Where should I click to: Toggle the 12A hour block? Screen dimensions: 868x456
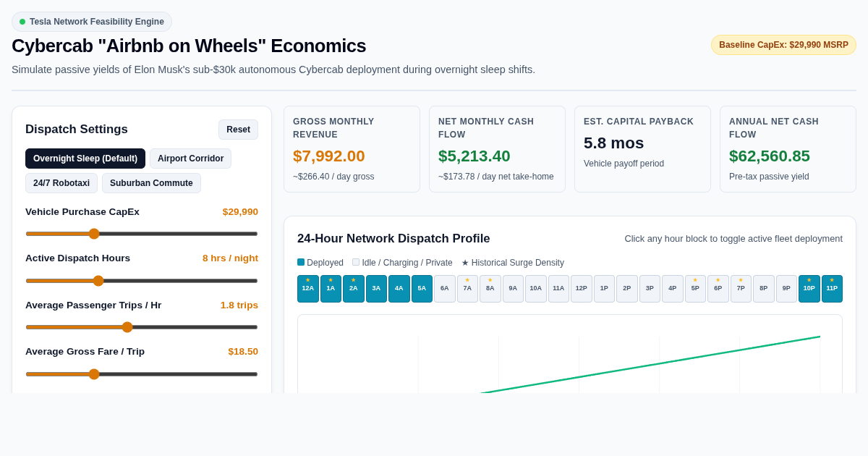[x=308, y=289]
